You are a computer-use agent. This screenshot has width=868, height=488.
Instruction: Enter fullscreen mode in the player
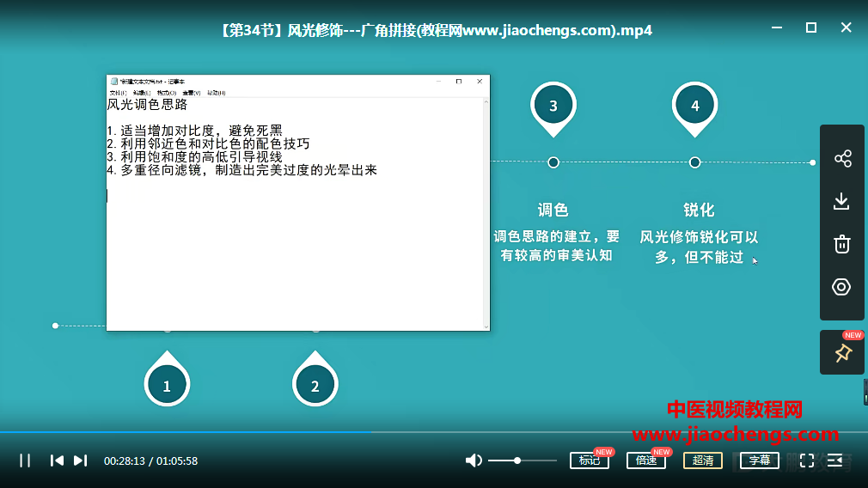click(x=807, y=461)
